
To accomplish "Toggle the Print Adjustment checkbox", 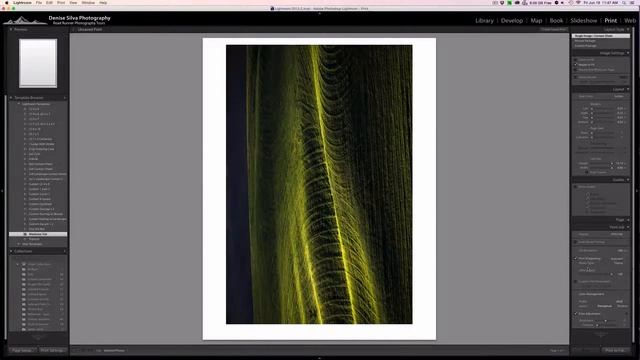I will click(576, 313).
